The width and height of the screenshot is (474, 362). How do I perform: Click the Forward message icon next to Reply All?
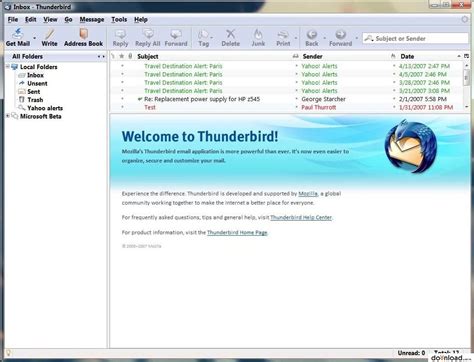[176, 34]
